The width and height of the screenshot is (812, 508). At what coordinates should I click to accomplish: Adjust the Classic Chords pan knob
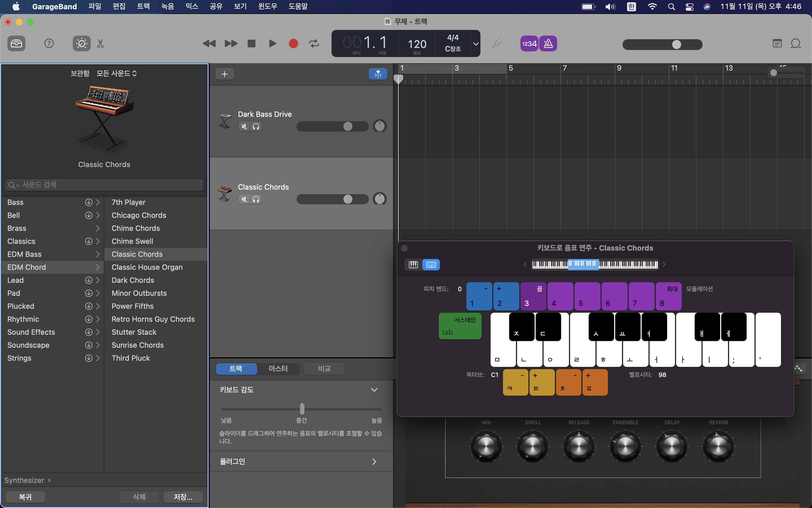point(379,199)
